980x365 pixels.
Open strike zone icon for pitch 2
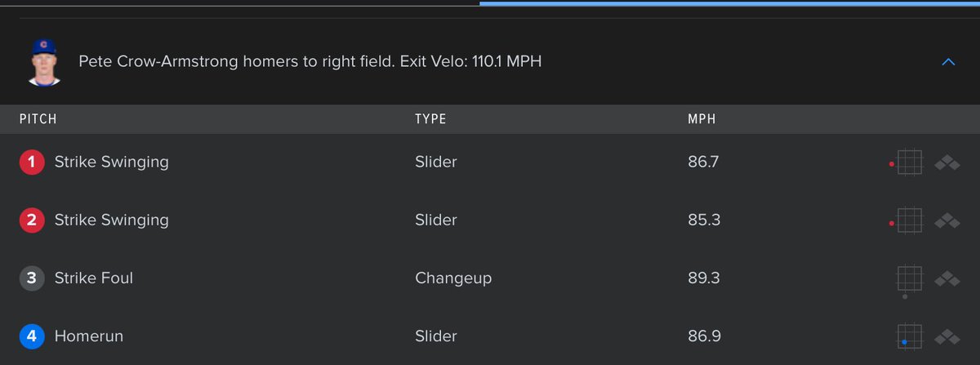(x=906, y=220)
